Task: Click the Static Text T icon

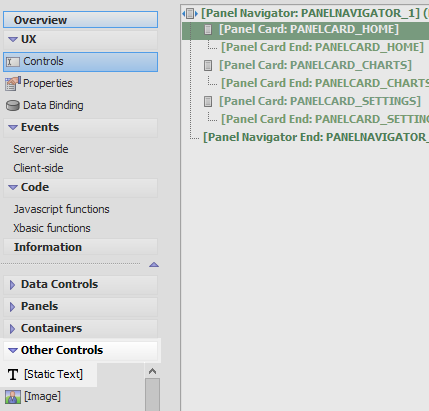Action: pyautogui.click(x=13, y=374)
